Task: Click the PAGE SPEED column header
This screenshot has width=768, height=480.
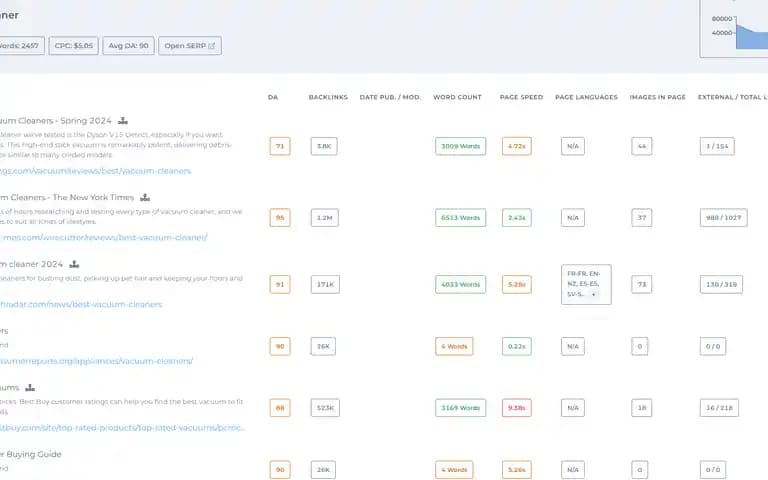Action: [x=521, y=97]
